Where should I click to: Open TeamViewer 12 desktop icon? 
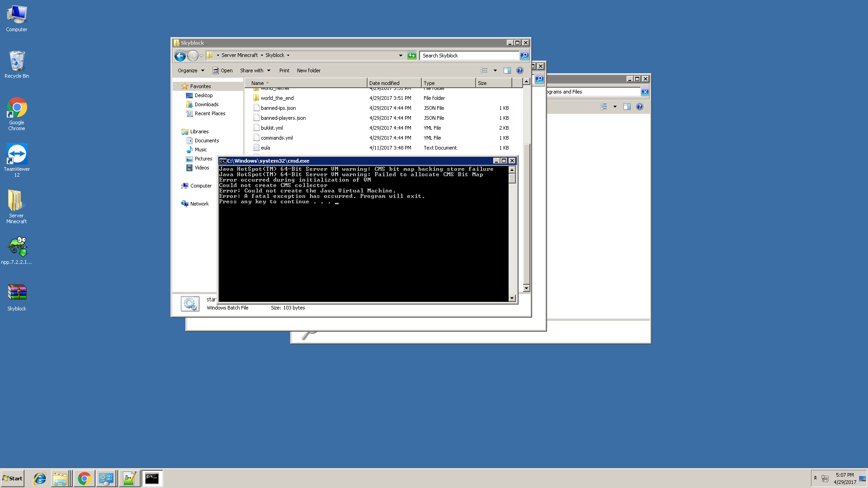coord(17,160)
